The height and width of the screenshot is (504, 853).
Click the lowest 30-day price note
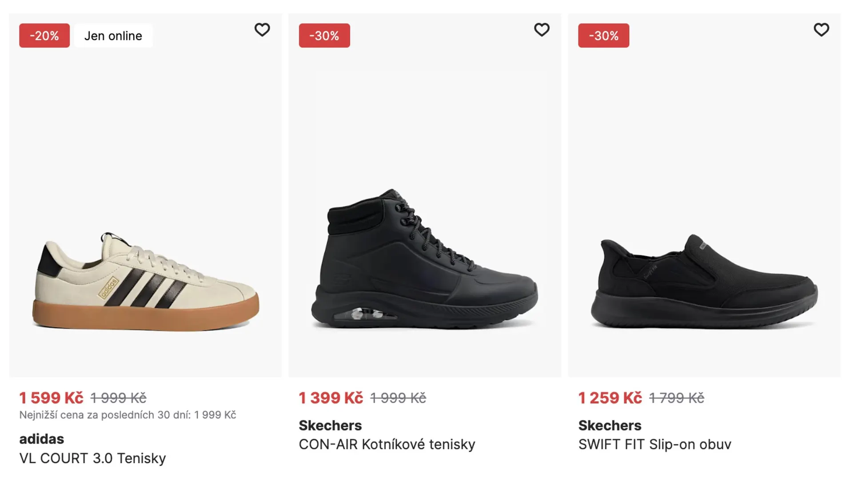[128, 415]
